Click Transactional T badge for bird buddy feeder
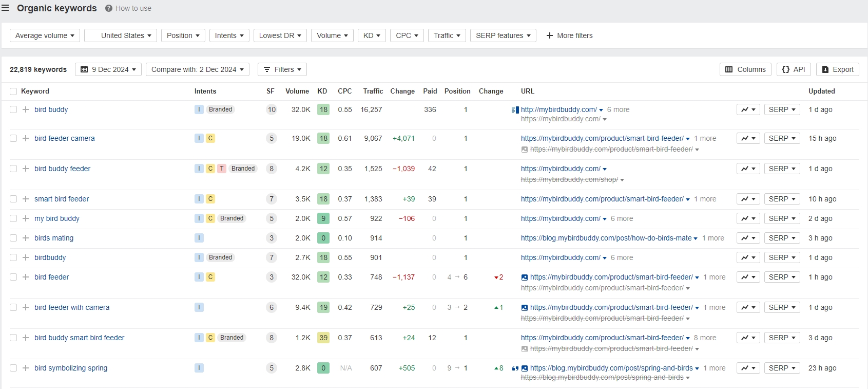The image size is (868, 389). tap(222, 169)
